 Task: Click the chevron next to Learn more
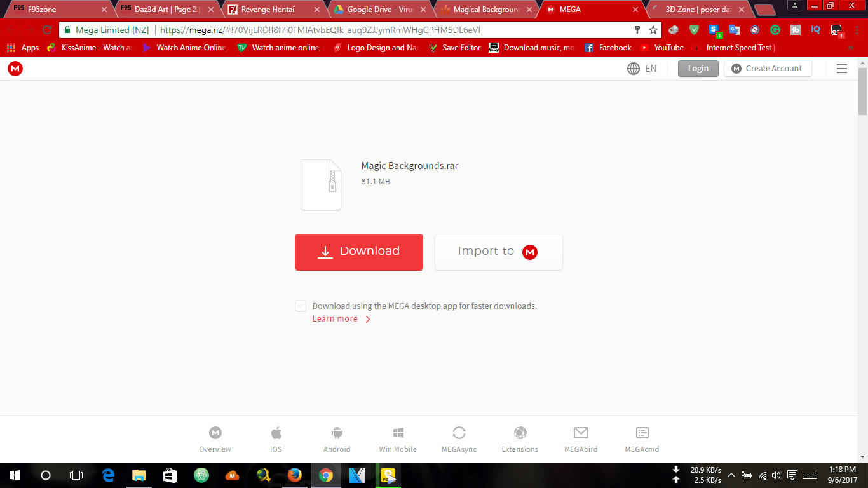pos(368,319)
